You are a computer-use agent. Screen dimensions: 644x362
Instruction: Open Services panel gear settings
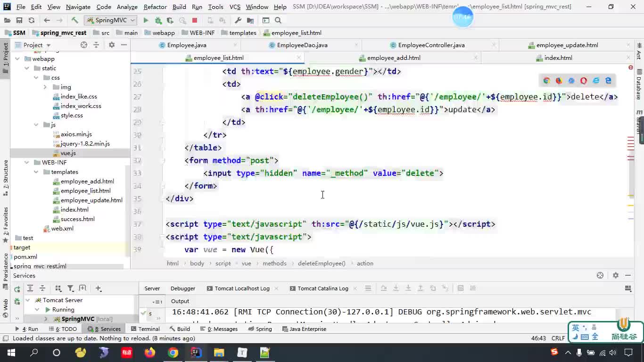616,275
